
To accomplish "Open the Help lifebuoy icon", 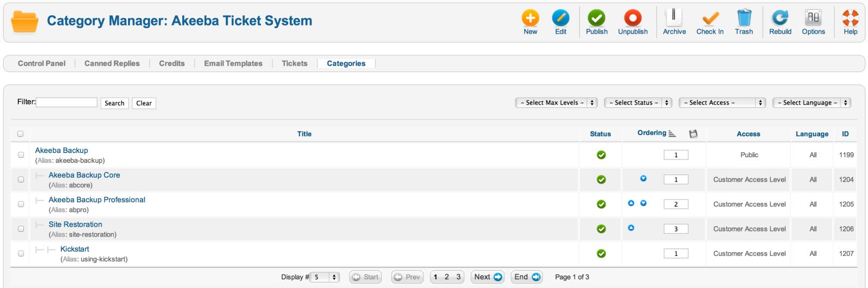I will (851, 18).
